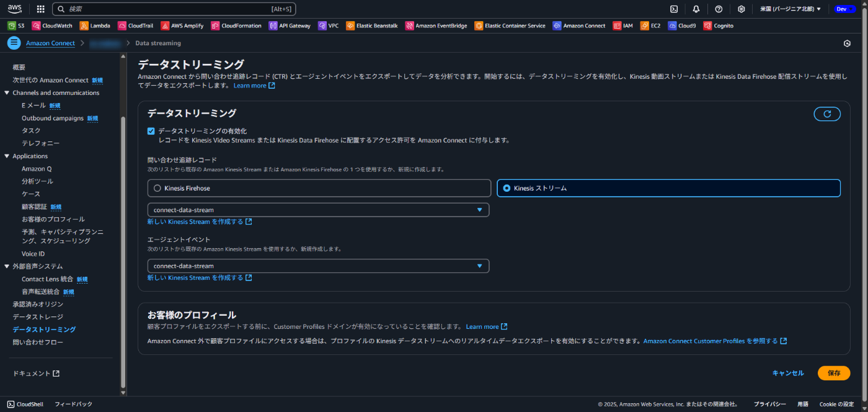This screenshot has width=868, height=412.
Task: Open the Dev account menu
Action: click(x=845, y=9)
